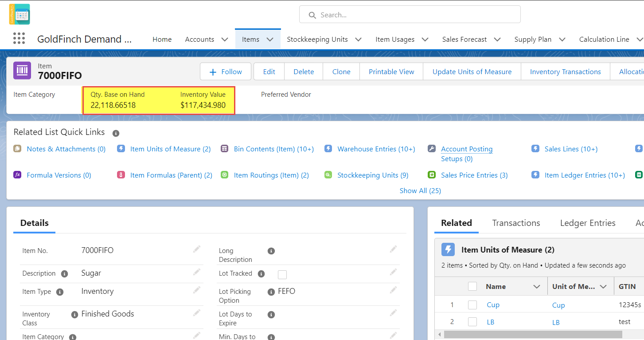Screen dimensions: 644x340
Task: Click the Edit button
Action: [269, 71]
